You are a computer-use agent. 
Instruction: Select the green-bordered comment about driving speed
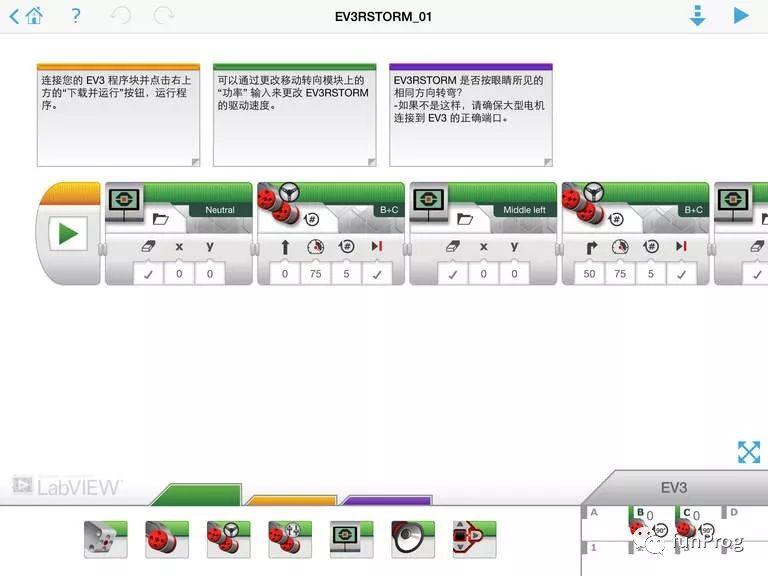(294, 115)
